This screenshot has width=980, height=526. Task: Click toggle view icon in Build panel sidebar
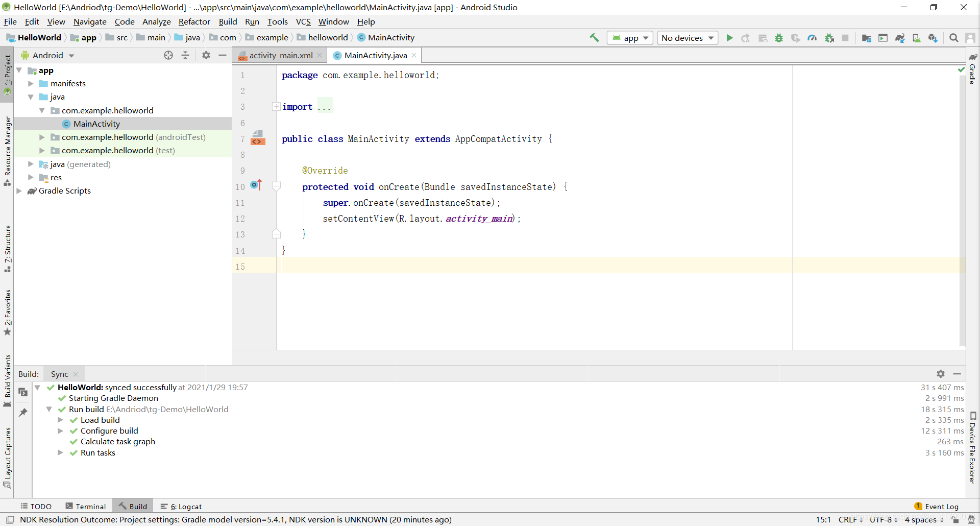click(x=23, y=392)
